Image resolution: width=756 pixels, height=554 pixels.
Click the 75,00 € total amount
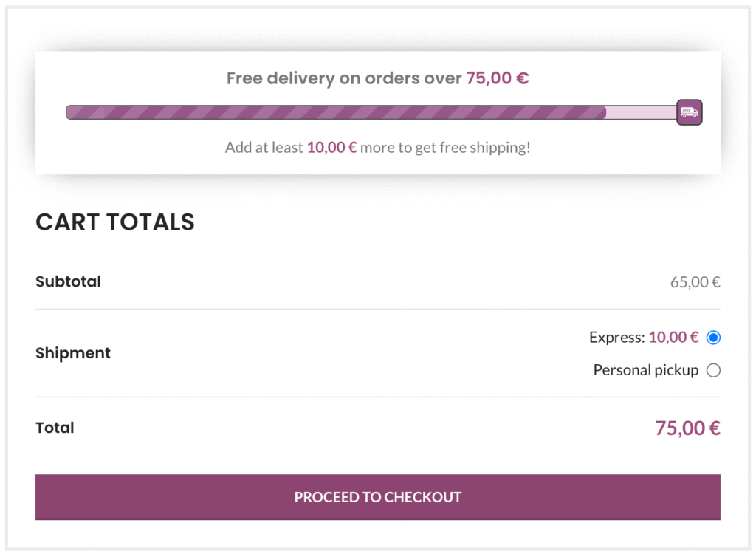(687, 428)
